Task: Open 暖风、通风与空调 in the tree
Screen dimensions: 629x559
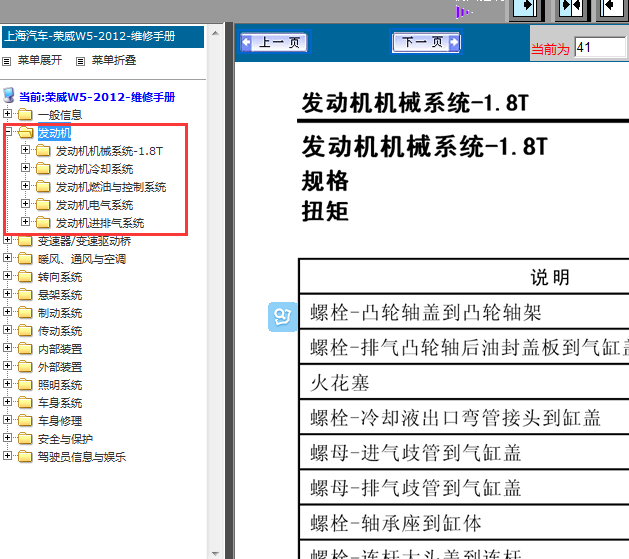Action: (82, 259)
